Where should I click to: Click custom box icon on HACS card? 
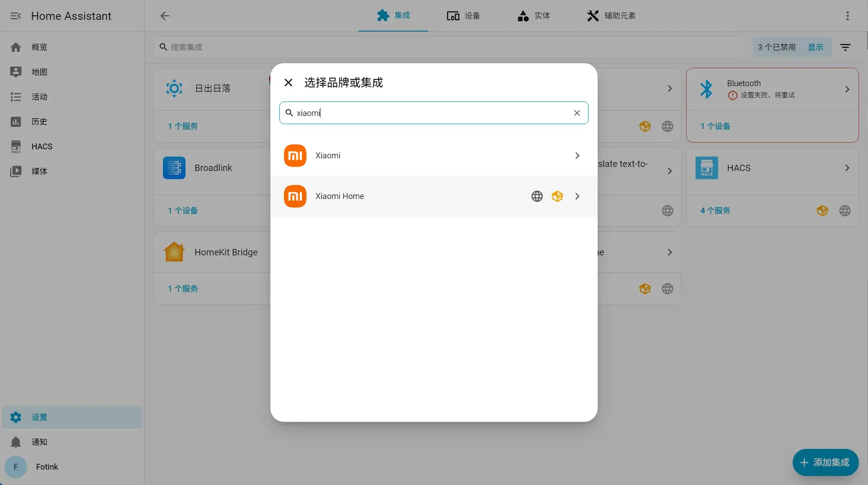[x=822, y=211]
